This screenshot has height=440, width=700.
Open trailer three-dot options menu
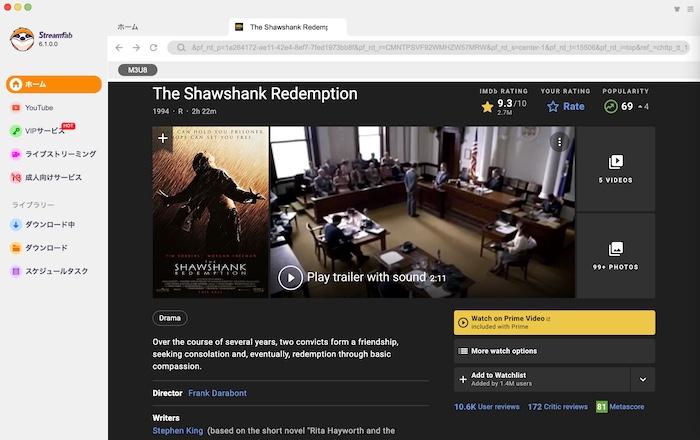pos(559,142)
